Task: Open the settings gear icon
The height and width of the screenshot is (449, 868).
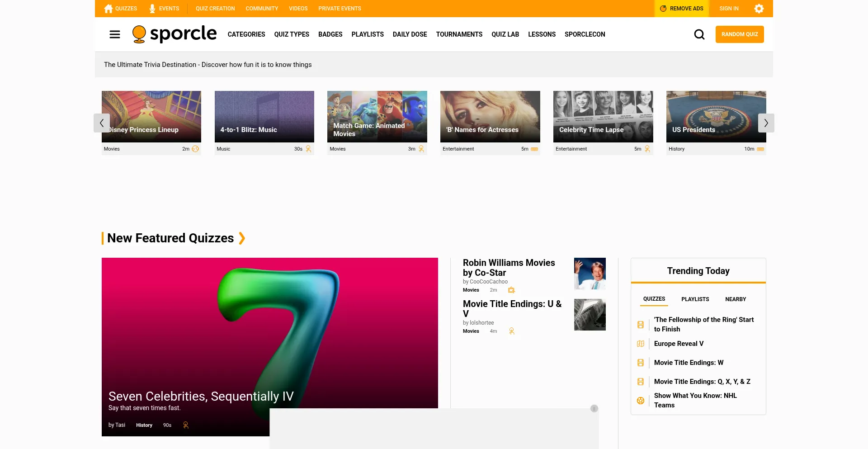Action: 759,9
